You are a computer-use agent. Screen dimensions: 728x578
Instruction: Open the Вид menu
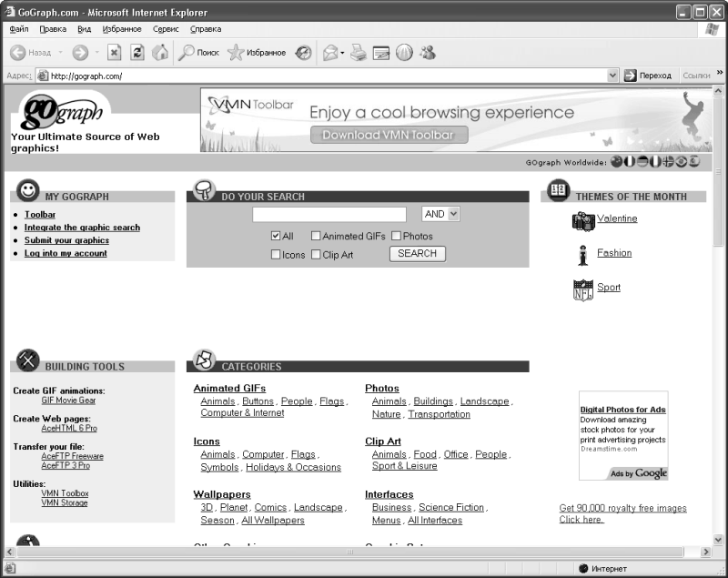tap(84, 29)
